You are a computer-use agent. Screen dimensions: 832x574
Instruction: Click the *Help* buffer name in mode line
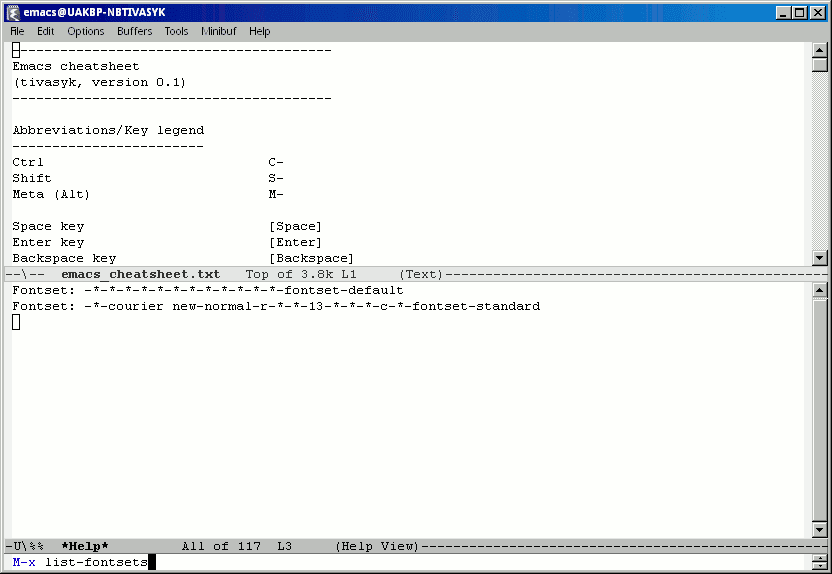coord(85,546)
